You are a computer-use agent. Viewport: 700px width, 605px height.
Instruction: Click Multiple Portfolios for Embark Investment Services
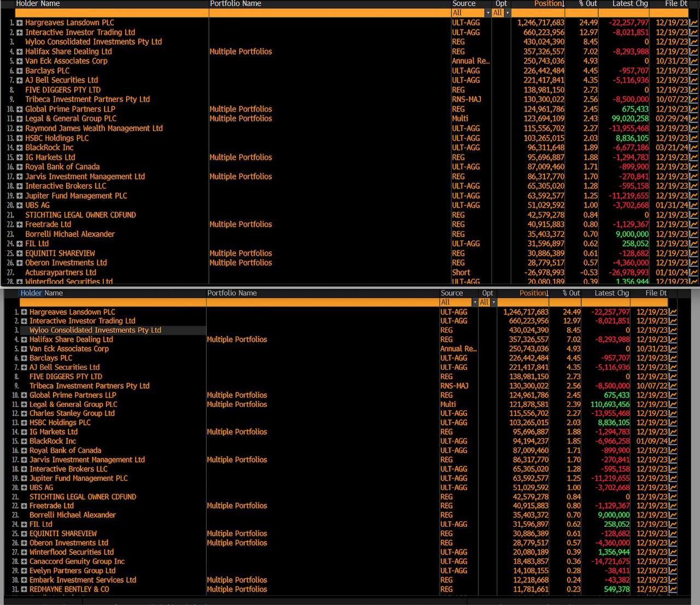click(237, 580)
